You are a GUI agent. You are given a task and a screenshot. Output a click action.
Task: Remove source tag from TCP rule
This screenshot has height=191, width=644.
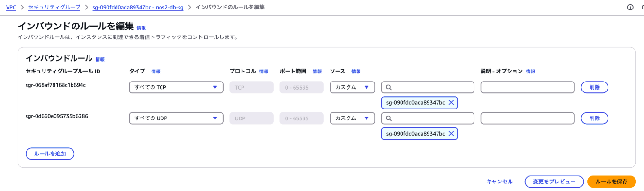point(451,103)
